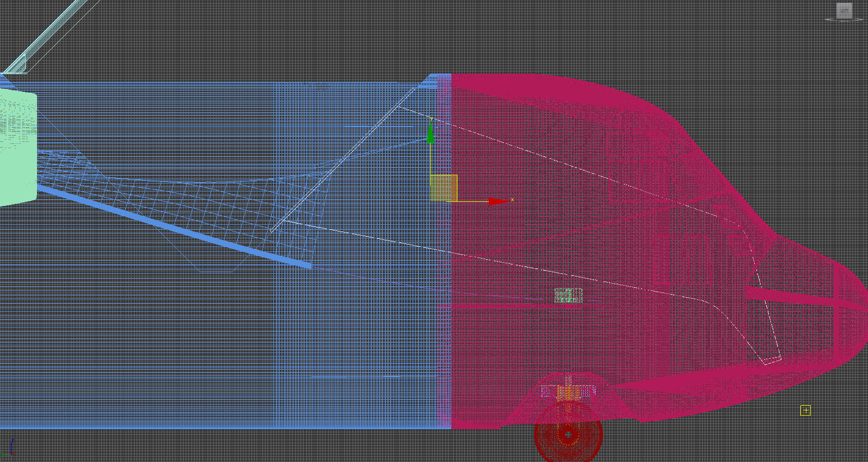The image size is (868, 462).
Task: Select the small green object inside the nose
Action: (x=568, y=296)
